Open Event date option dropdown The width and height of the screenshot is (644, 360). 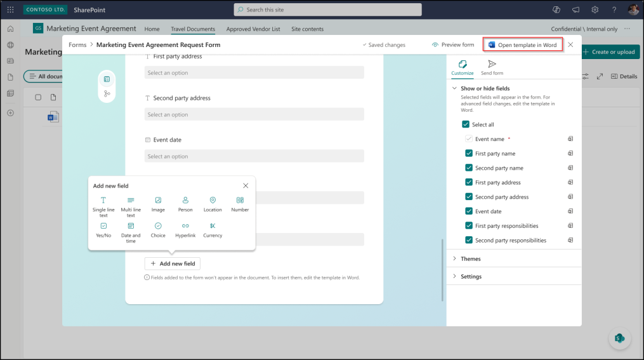[254, 156]
